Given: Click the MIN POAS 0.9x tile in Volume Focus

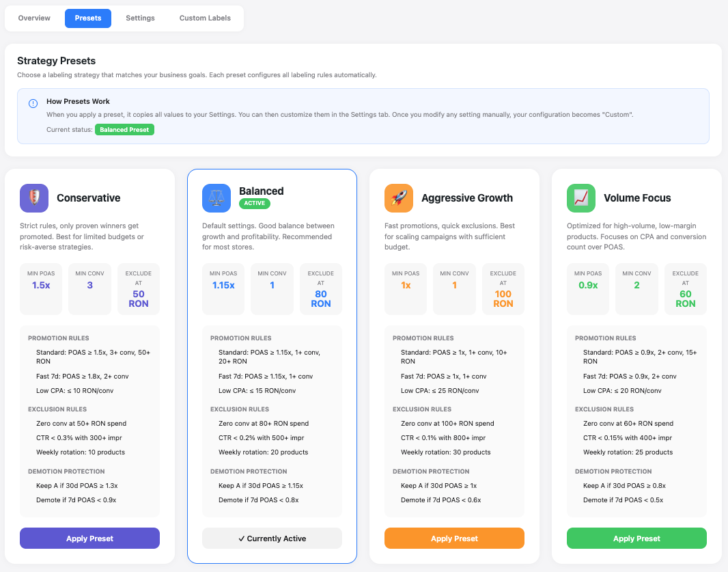Looking at the screenshot, I should pyautogui.click(x=587, y=288).
